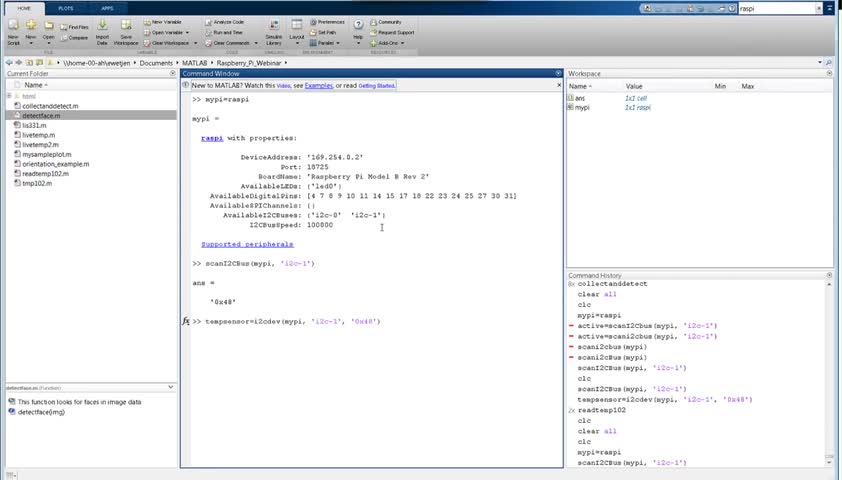Select the readtemp102.m file
The height and width of the screenshot is (480, 842).
[x=44, y=173]
